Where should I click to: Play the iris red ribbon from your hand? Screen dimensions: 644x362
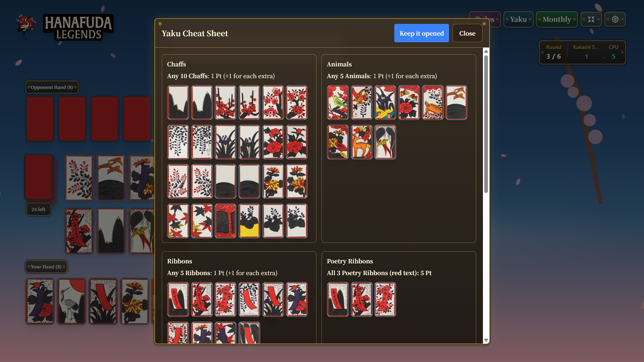tap(103, 301)
